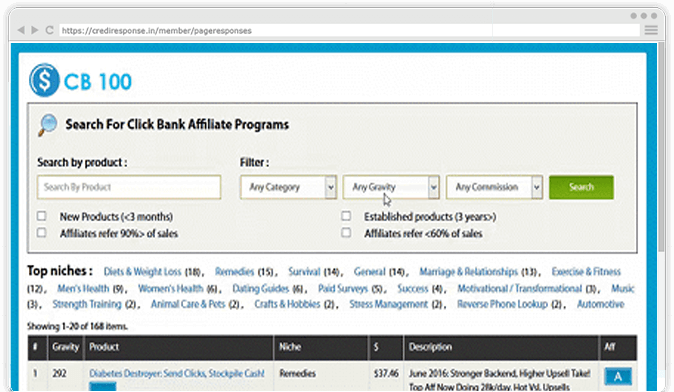This screenshot has height=392, width=674.
Task: Open the Women's Health niche
Action: pyautogui.click(x=171, y=288)
